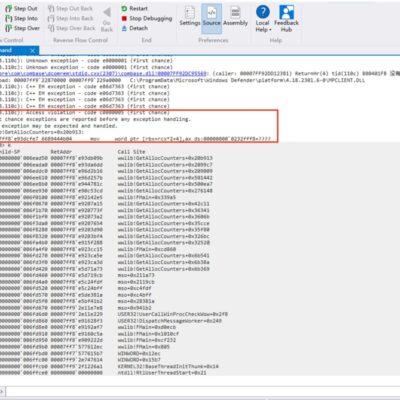The width and height of the screenshot is (400, 400).
Task: Click the Step Into debugger button
Action: 21,18
